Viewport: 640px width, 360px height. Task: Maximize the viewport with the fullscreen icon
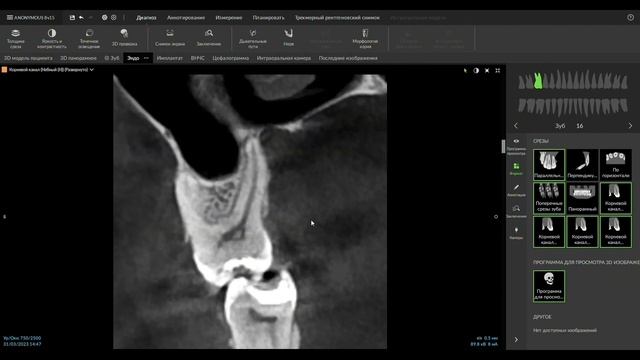coord(498,70)
